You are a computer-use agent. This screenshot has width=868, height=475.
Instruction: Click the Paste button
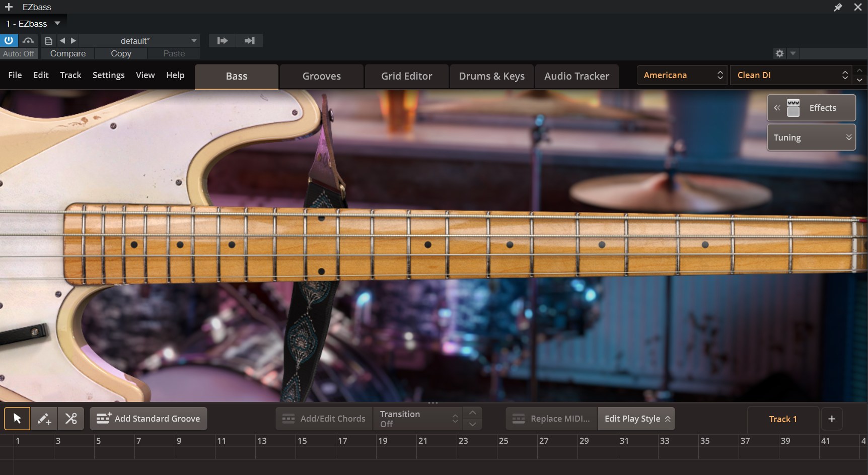174,53
